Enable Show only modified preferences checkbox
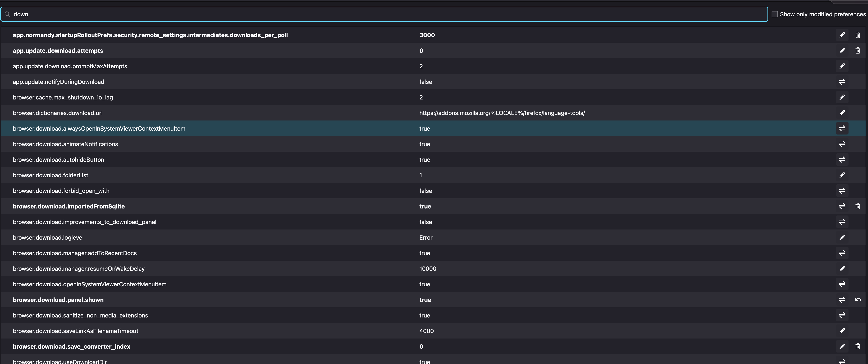This screenshot has width=868, height=364. [x=775, y=14]
